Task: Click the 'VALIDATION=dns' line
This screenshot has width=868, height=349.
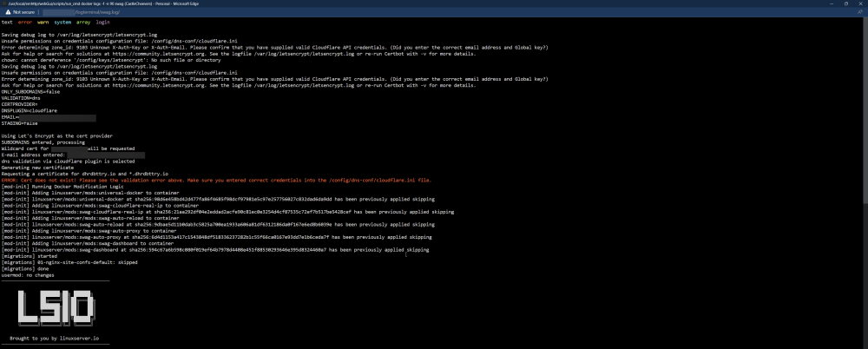Action: tap(21, 98)
